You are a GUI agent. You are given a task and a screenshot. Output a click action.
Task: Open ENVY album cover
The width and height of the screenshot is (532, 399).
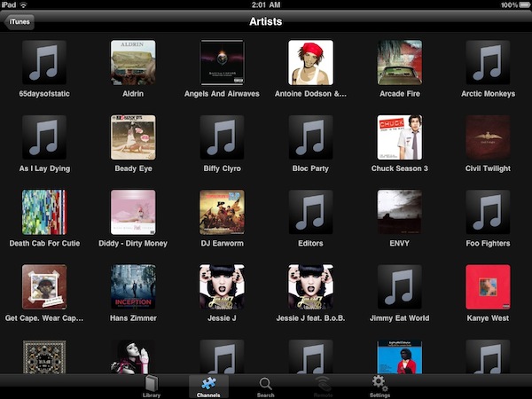399,212
